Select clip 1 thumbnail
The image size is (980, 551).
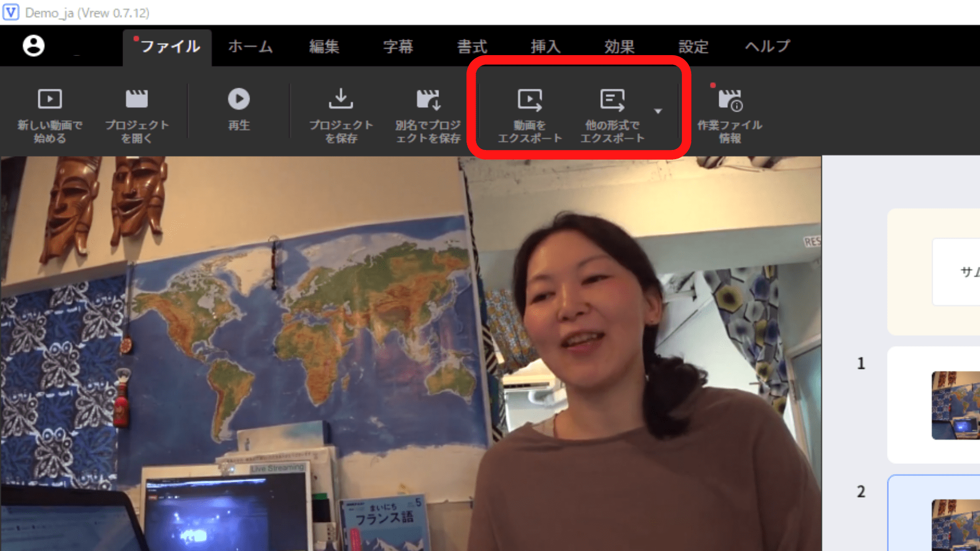(955, 405)
